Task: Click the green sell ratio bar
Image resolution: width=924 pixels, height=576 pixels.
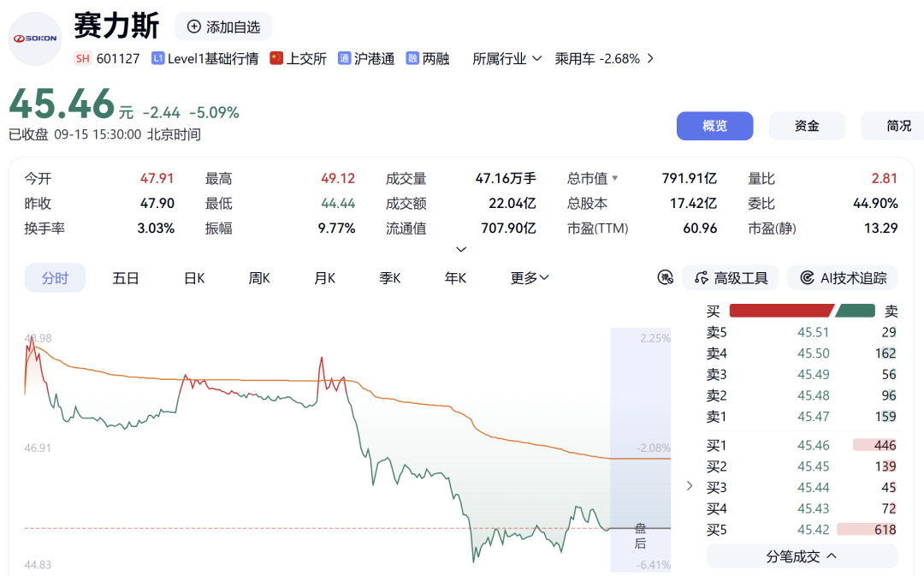Action: [x=855, y=311]
